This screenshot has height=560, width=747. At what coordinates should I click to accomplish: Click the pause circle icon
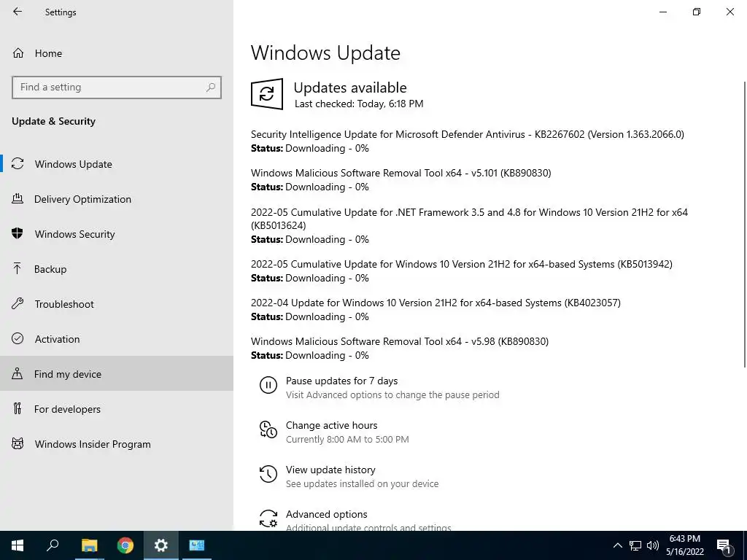[x=268, y=385]
